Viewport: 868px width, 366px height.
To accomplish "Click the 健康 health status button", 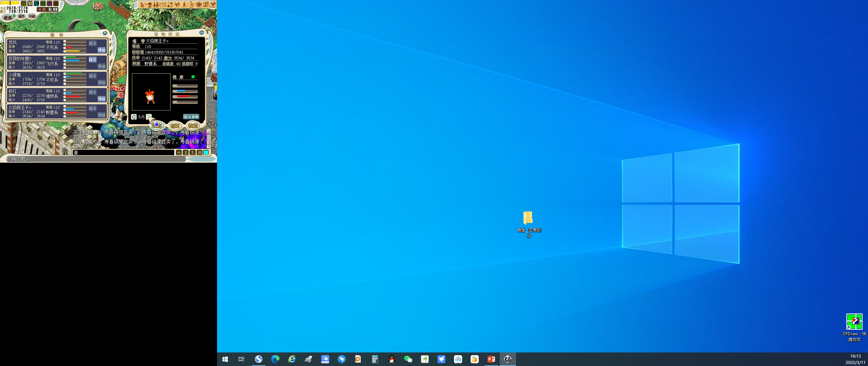I will pos(8,17).
